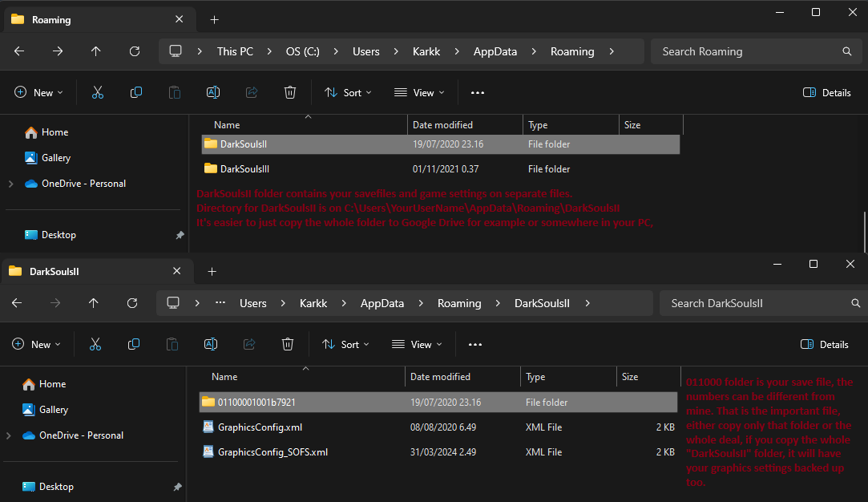Click the Rename icon in the DarkSoulsII window toolbar
Image resolution: width=868 pixels, height=502 pixels.
coord(211,344)
